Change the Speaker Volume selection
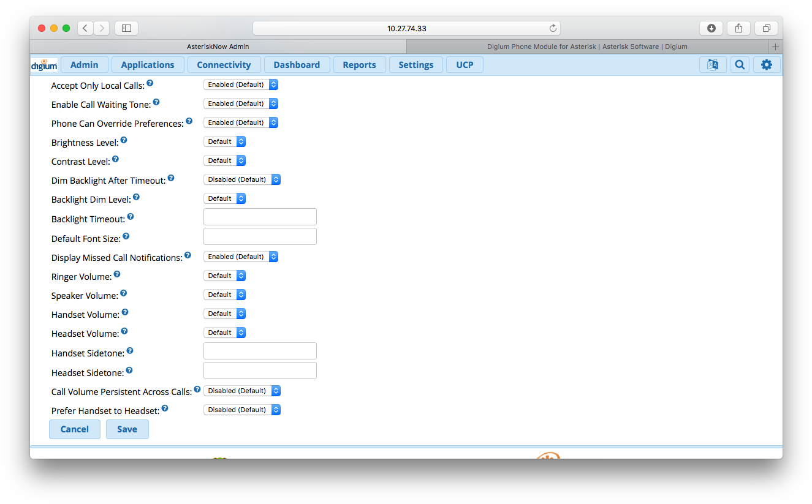Screen dimensions: 812x504 click(225, 294)
